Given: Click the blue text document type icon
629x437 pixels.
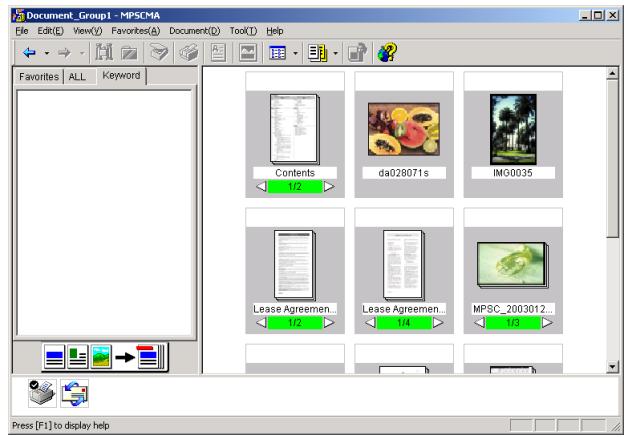Looking at the screenshot, I should click(x=54, y=357).
